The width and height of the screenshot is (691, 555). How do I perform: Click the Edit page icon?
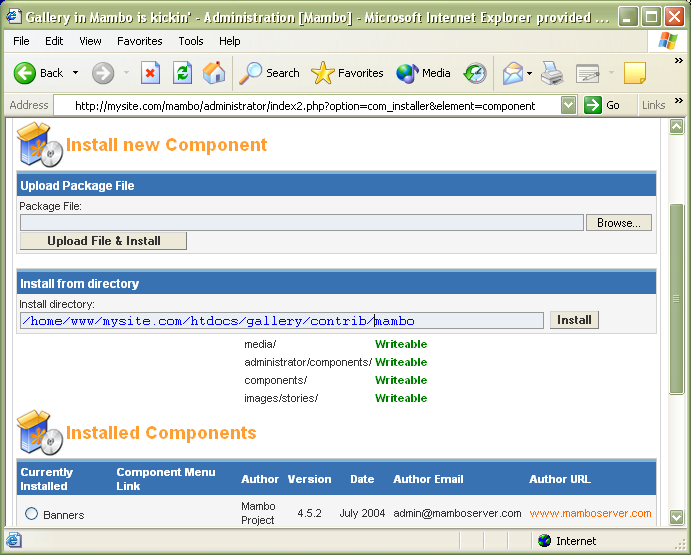pyautogui.click(x=588, y=73)
